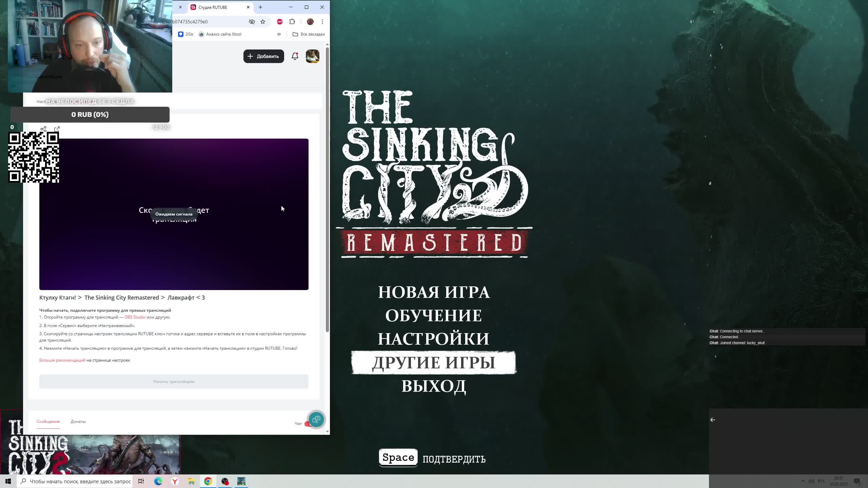Click the browser page vertical scrollbar
Image resolution: width=868 pixels, height=488 pixels.
(x=327, y=190)
